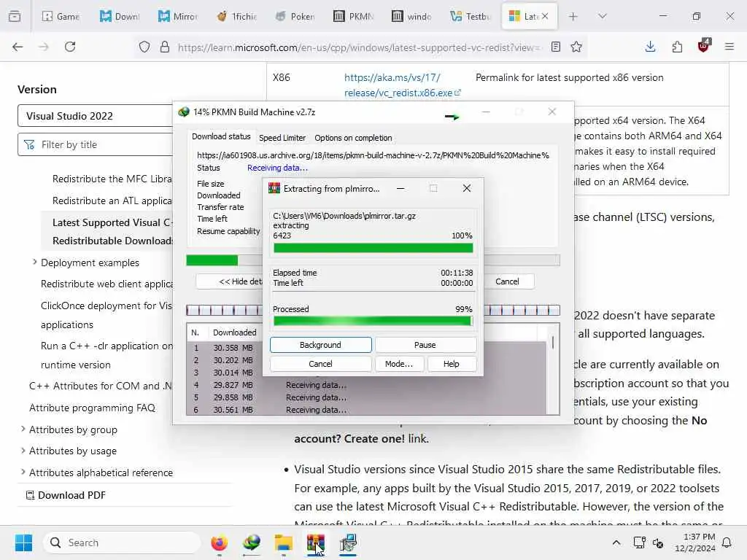Image resolution: width=747 pixels, height=560 pixels.
Task: Open the Firefox downloads panel
Action: pos(650,47)
